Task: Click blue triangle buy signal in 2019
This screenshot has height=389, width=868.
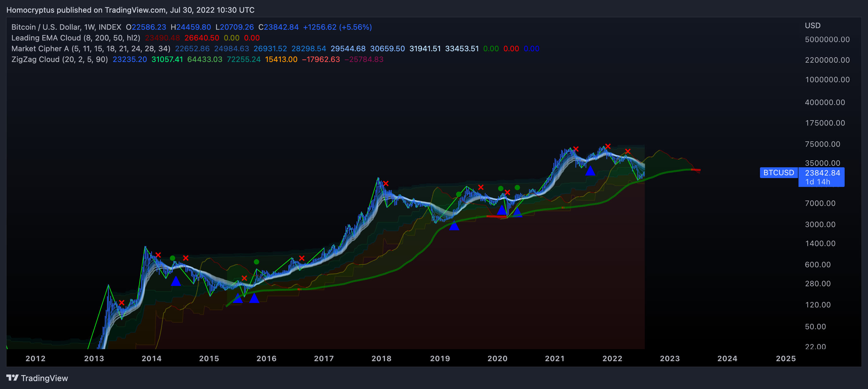Action: click(x=454, y=225)
